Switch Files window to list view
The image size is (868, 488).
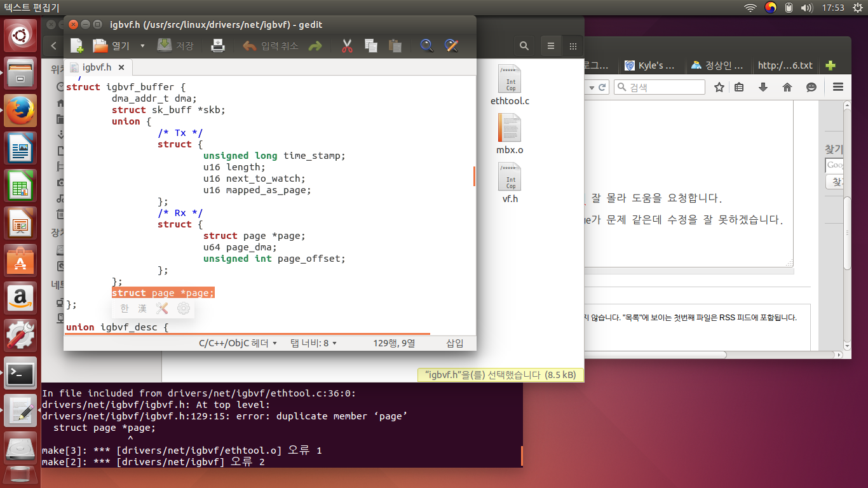[551, 46]
